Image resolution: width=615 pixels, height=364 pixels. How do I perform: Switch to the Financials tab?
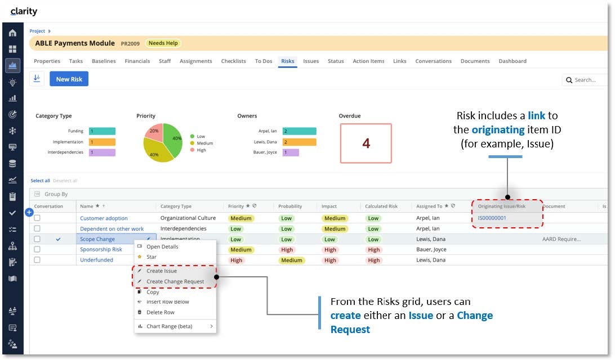click(137, 61)
